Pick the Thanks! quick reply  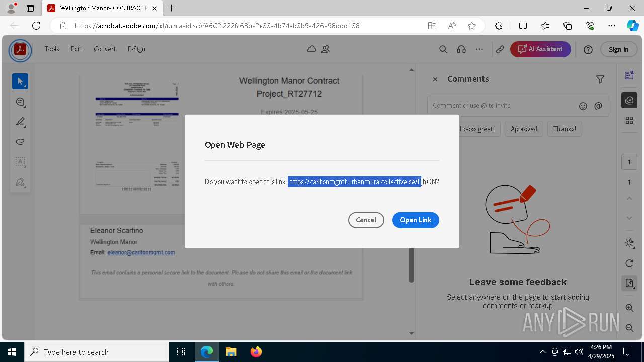tap(565, 129)
